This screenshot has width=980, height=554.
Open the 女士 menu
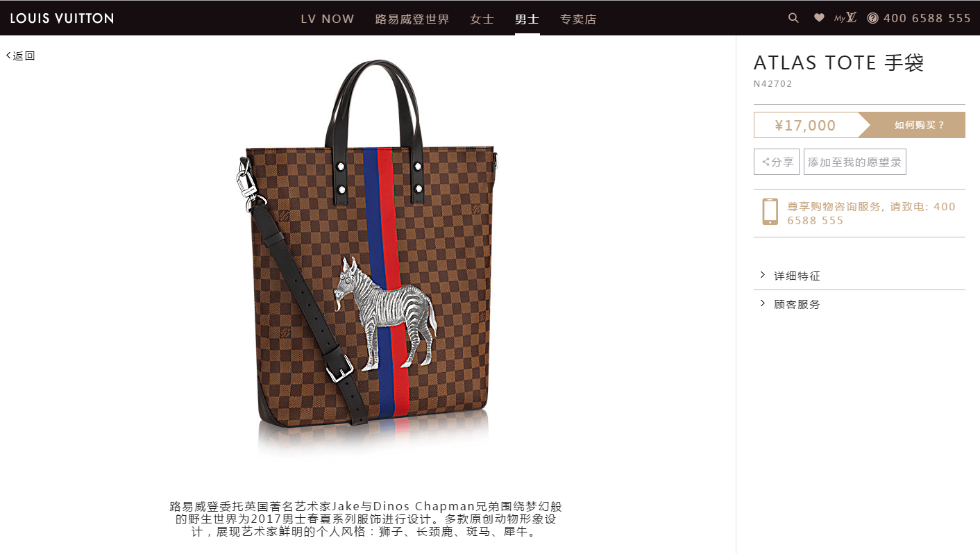point(482,19)
